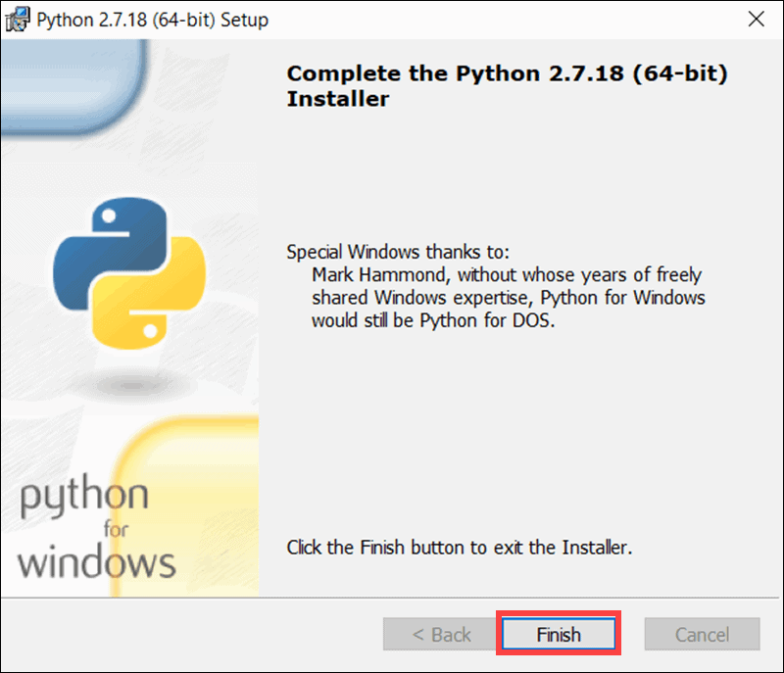This screenshot has width=784, height=673.
Task: Click the 'Complete the Python 2.7.18 (64-bit) Installer' heading
Action: 507,85
